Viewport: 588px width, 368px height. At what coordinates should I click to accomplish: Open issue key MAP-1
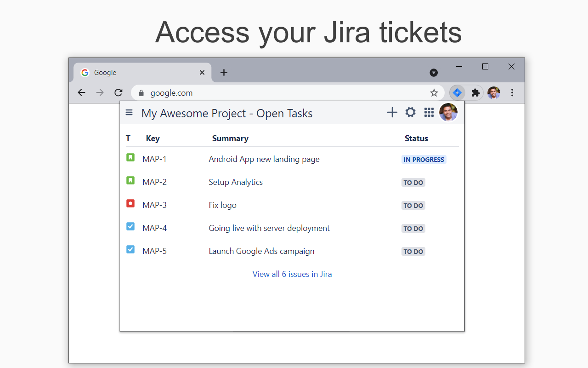[x=154, y=159]
